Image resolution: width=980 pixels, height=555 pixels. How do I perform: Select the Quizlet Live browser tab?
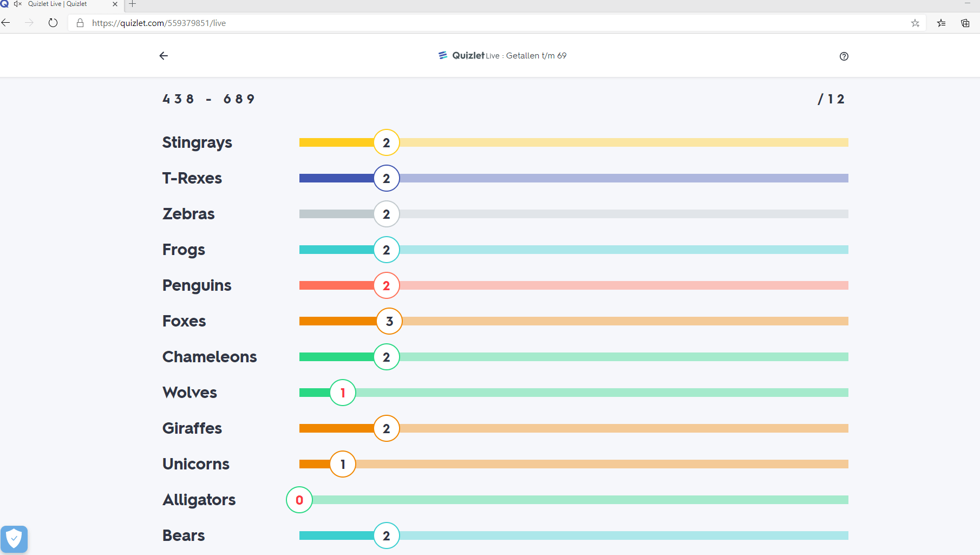[x=60, y=4]
